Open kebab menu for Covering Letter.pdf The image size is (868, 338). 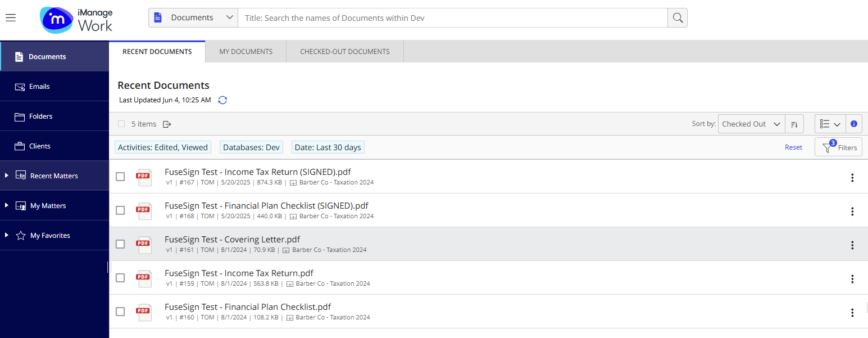coord(852,245)
